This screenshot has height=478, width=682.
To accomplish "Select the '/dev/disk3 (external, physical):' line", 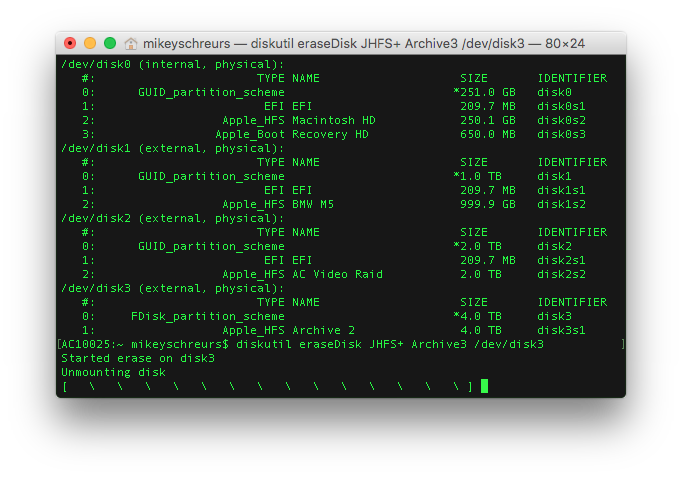I will (x=173, y=288).
